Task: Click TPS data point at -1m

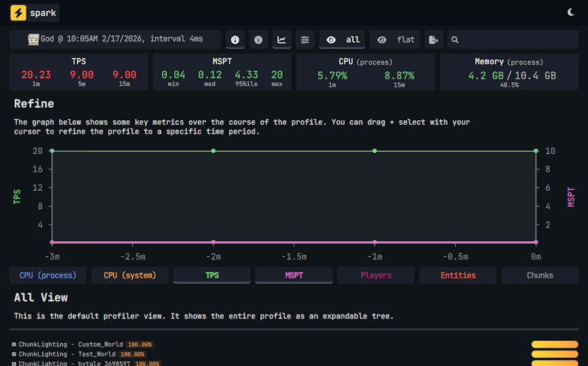Action: pyautogui.click(x=375, y=151)
